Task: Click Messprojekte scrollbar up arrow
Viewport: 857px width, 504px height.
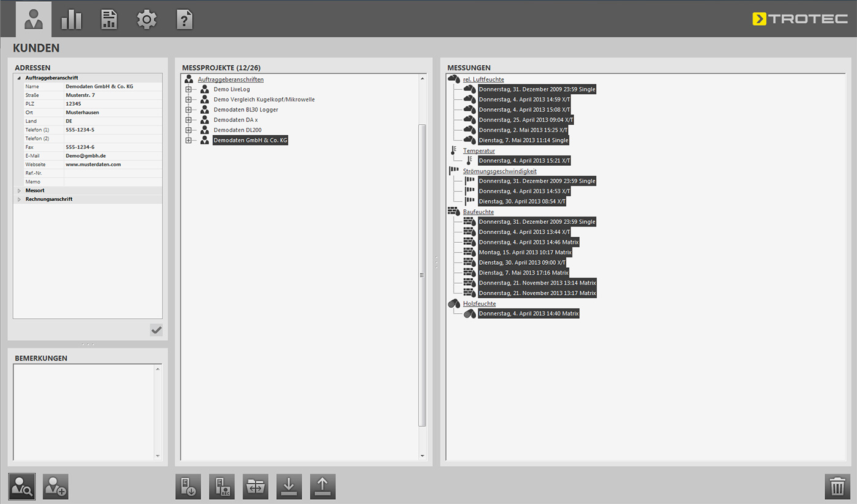Action: coord(422,78)
